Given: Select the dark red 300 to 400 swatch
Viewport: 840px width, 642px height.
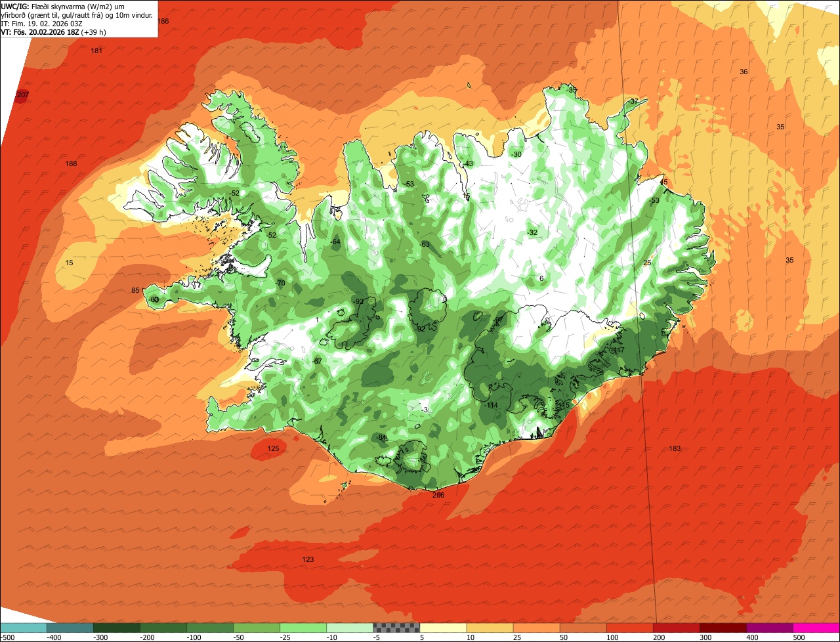Looking at the screenshot, I should pyautogui.click(x=723, y=628).
